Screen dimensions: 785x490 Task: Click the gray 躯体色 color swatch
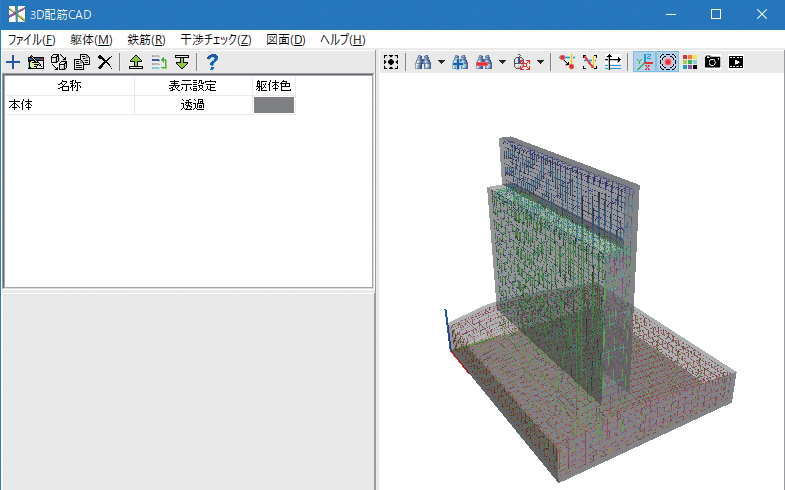[x=273, y=105]
